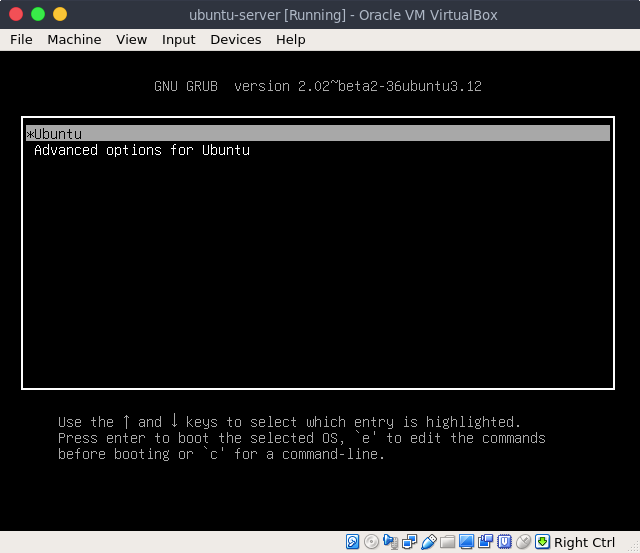Open the View menu
This screenshot has width=640, height=553.
pyautogui.click(x=131, y=40)
